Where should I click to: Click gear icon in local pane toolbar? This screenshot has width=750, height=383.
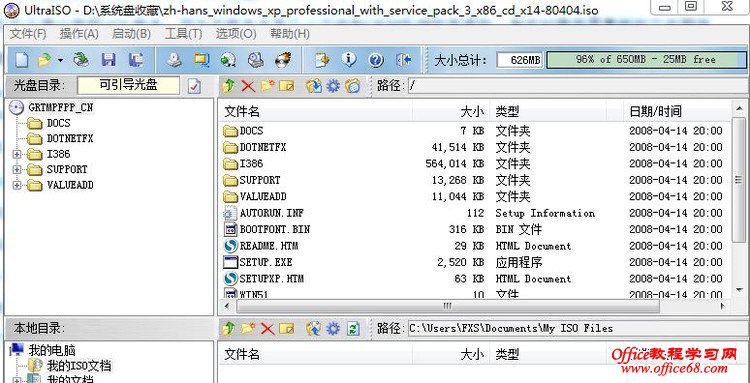pyautogui.click(x=333, y=328)
